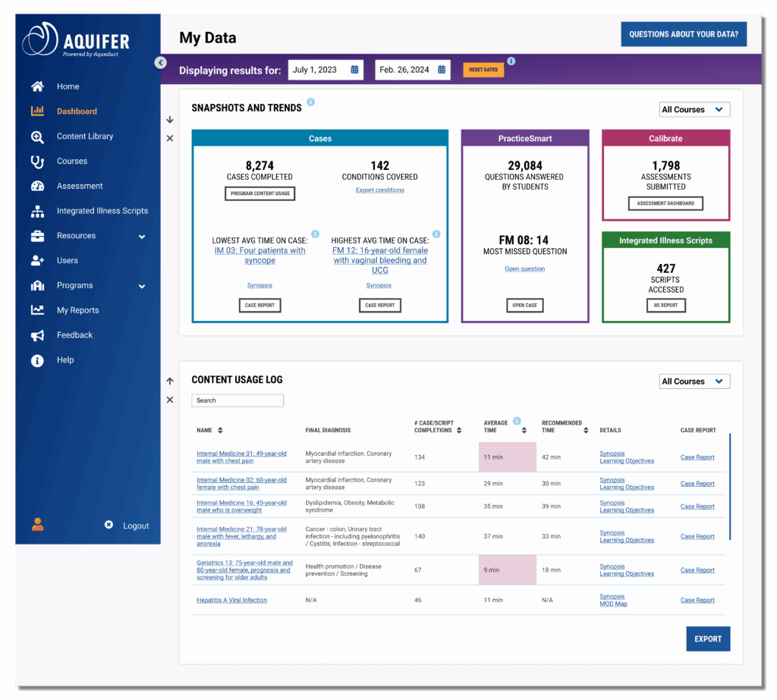Viewport: 777px width, 700px height.
Task: Sort by Case/Script Completions arrows
Action: pyautogui.click(x=459, y=431)
